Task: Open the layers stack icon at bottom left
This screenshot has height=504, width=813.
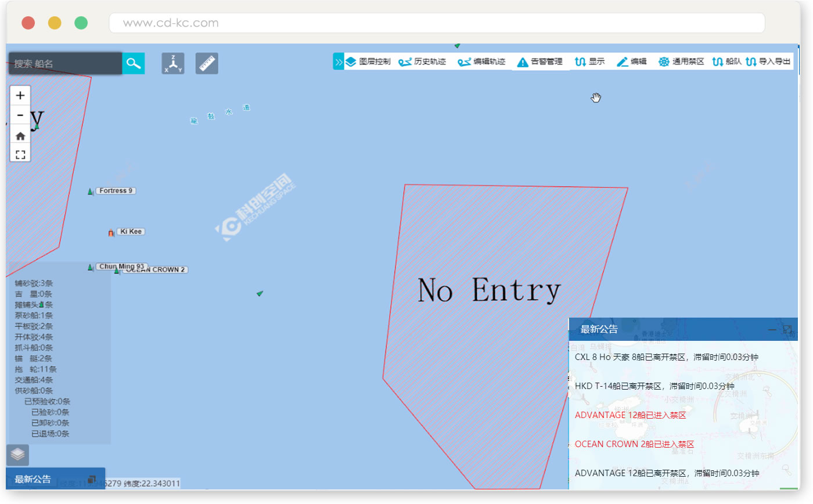Action: 17,454
